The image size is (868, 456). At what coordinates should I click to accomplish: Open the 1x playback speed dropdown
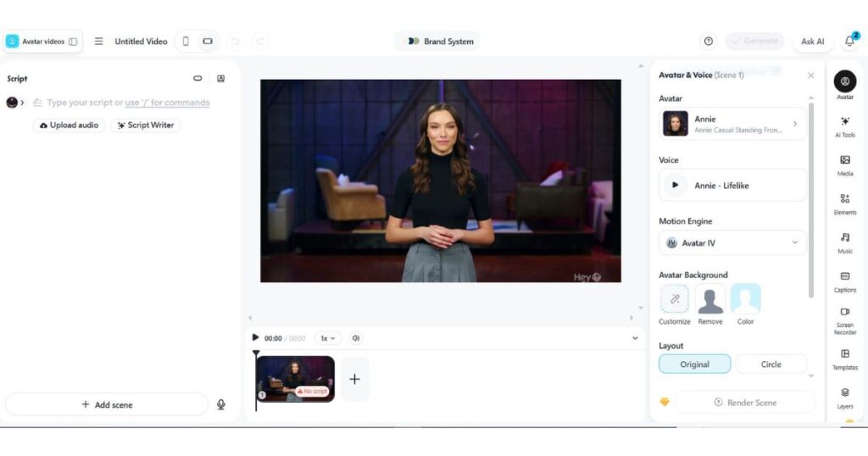tap(328, 338)
